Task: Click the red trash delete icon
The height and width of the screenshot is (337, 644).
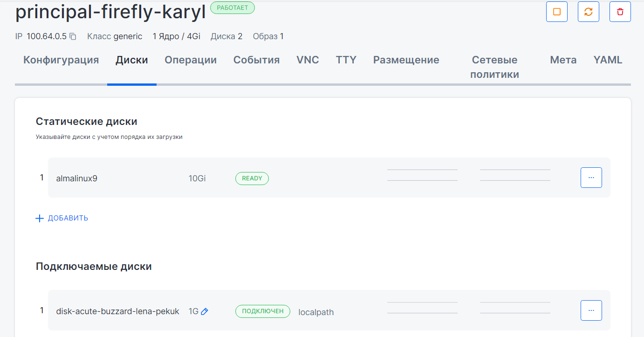Action: point(620,12)
